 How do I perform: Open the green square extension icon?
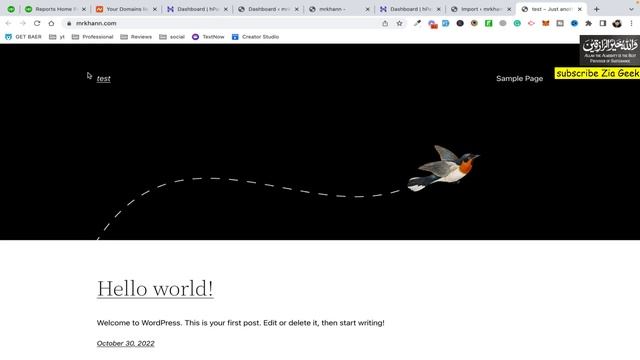pos(489,23)
